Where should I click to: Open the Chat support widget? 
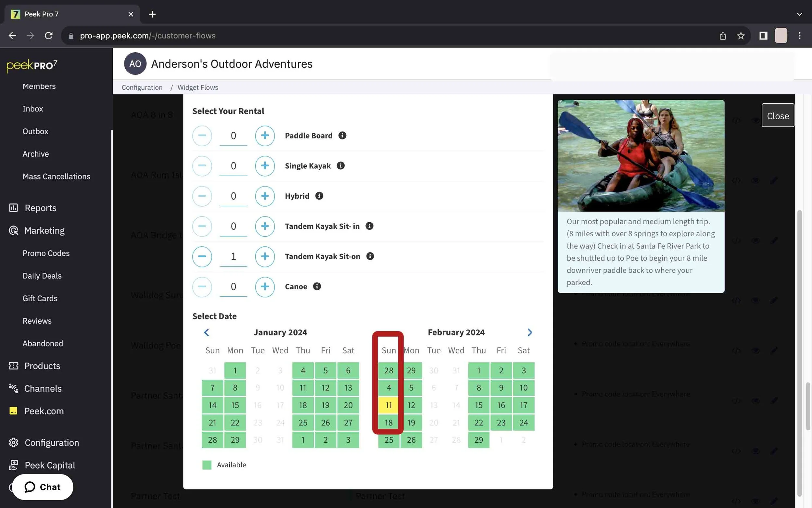pyautogui.click(x=43, y=487)
